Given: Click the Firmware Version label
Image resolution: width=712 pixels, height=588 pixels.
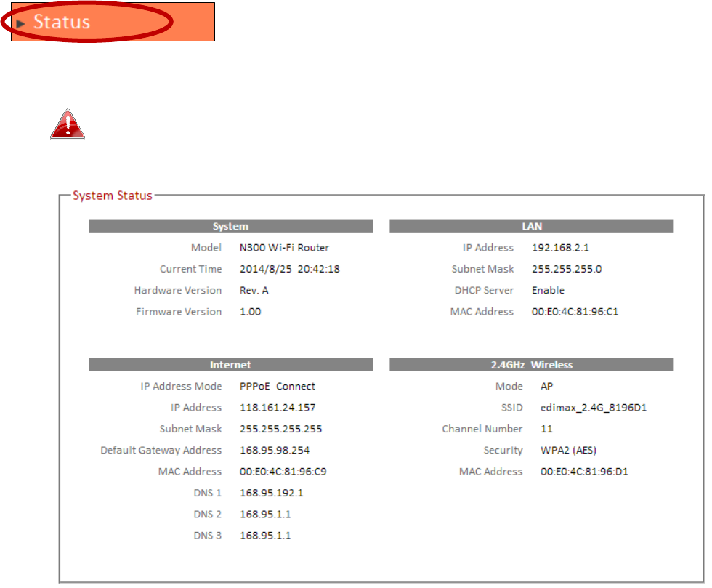Looking at the screenshot, I should (x=179, y=312).
